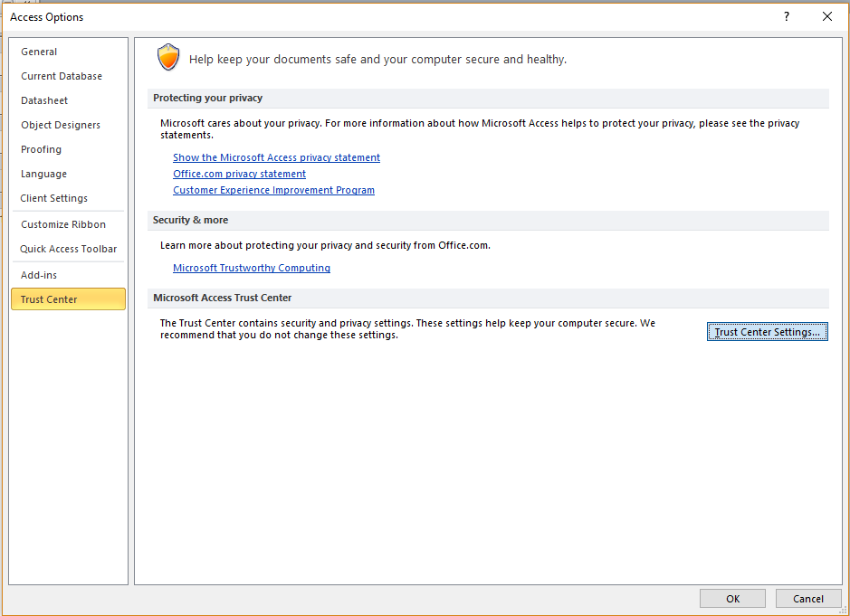Open the Language options page
Screen dimensions: 850x616
click(68, 174)
